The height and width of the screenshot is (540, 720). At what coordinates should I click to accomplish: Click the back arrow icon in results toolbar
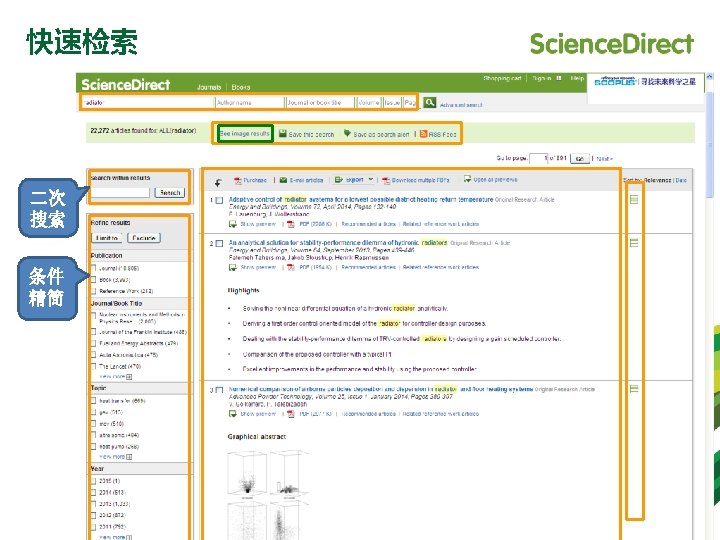[x=218, y=183]
